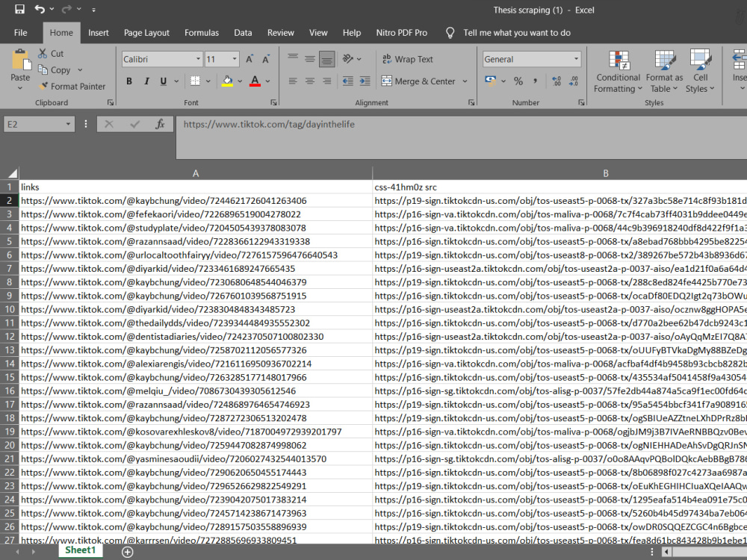This screenshot has height=560, width=747.
Task: Select column A header
Action: (x=195, y=173)
